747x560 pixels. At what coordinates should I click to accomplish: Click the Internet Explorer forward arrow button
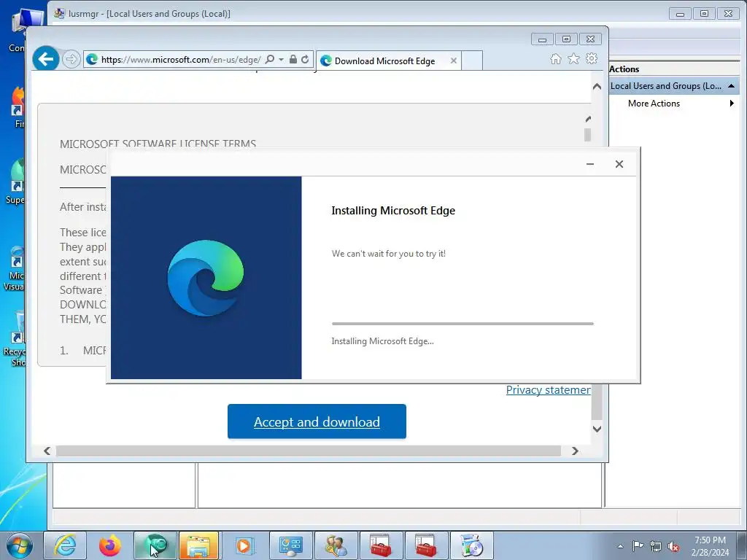[x=71, y=59]
